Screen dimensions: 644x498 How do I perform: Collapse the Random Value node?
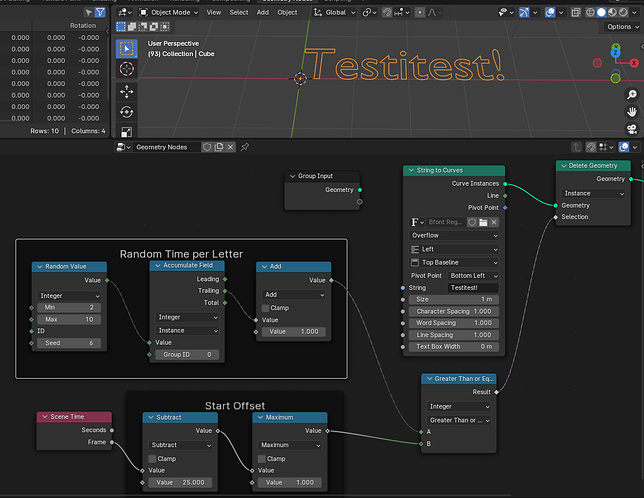point(40,267)
